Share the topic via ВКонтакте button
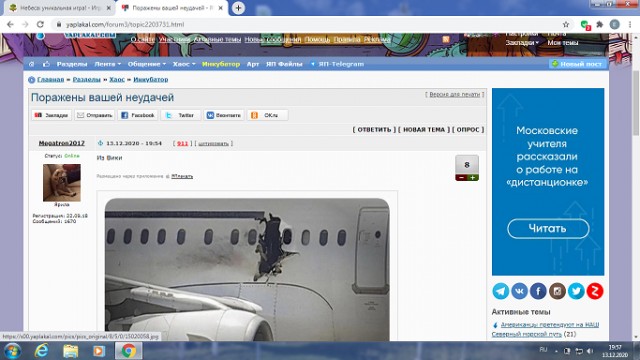640x360 pixels. [224, 116]
